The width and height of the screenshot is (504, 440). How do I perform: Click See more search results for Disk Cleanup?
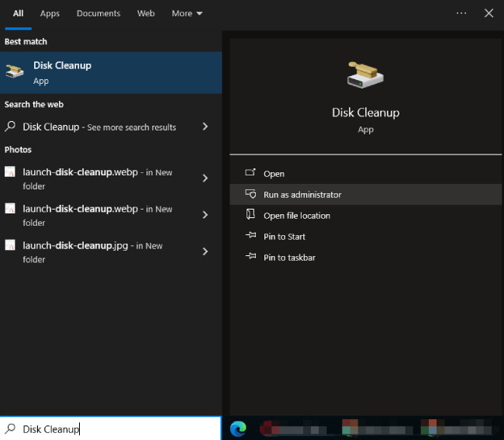[132, 127]
